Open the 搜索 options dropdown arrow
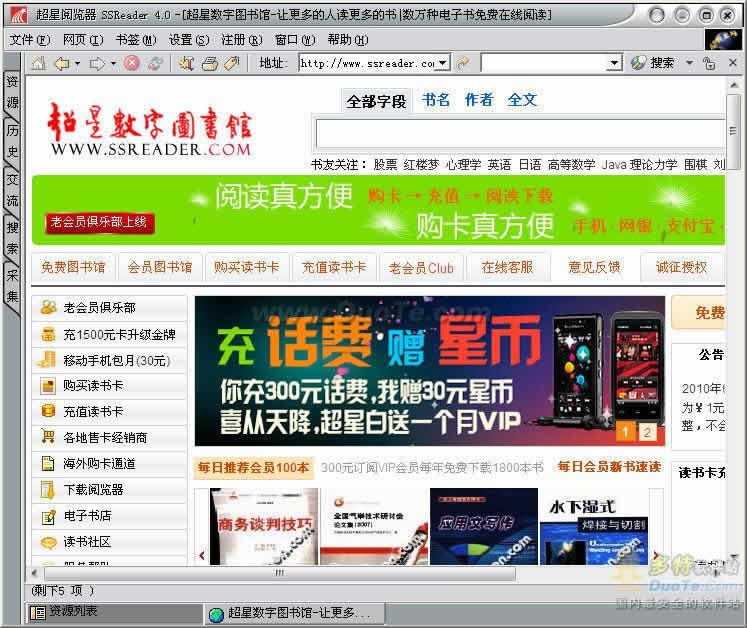 pos(689,63)
